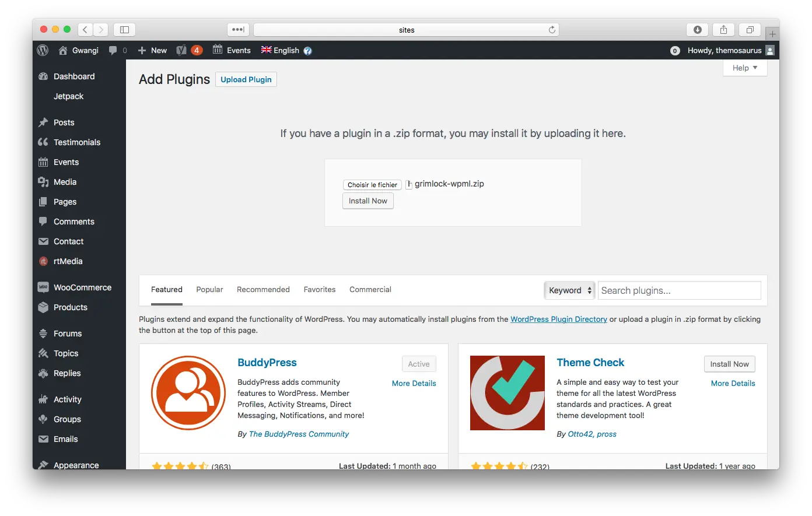Open Media library icon in sidebar

tap(43, 182)
